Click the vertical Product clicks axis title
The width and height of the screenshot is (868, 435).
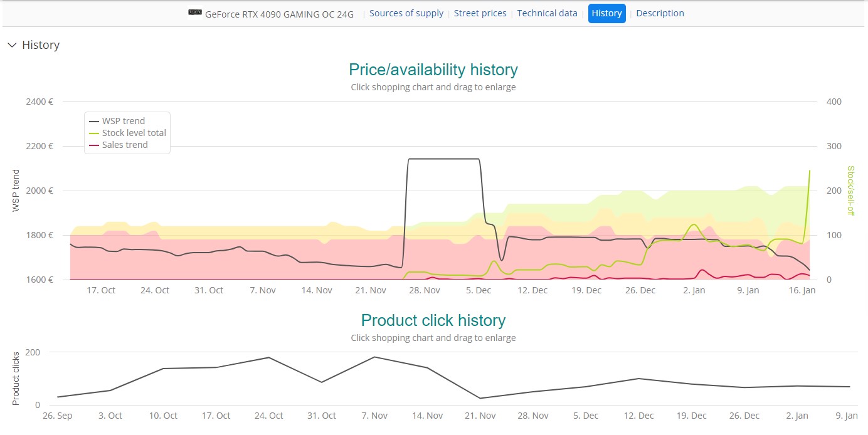click(16, 378)
